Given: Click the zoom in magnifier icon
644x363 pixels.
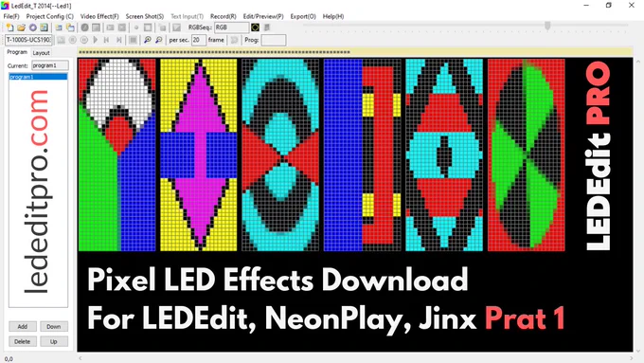Looking at the screenshot, I should point(148,40).
